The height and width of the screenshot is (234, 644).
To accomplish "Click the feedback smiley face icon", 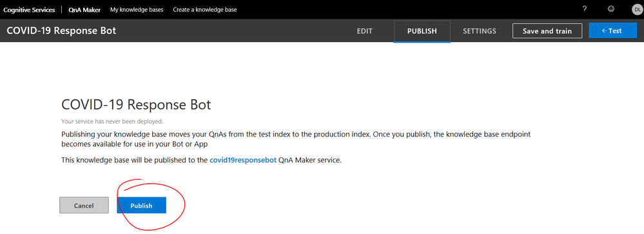I will 611,9.
